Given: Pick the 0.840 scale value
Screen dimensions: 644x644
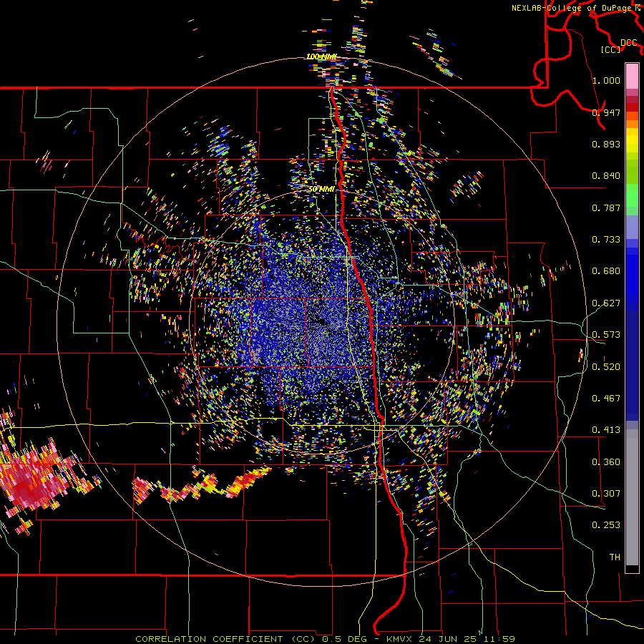Looking at the screenshot, I should click(x=606, y=176).
